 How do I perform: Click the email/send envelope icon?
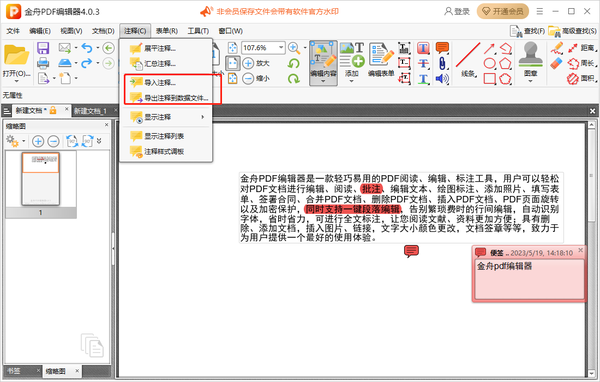(64, 48)
